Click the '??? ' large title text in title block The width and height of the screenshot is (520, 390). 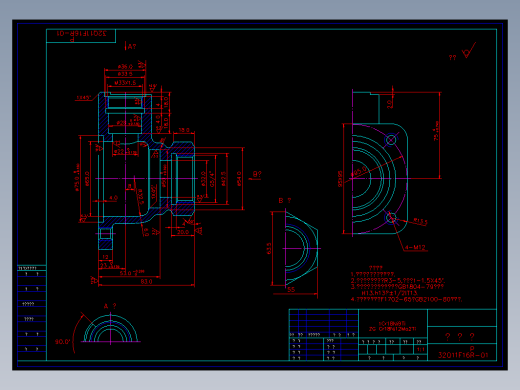click(x=459, y=337)
